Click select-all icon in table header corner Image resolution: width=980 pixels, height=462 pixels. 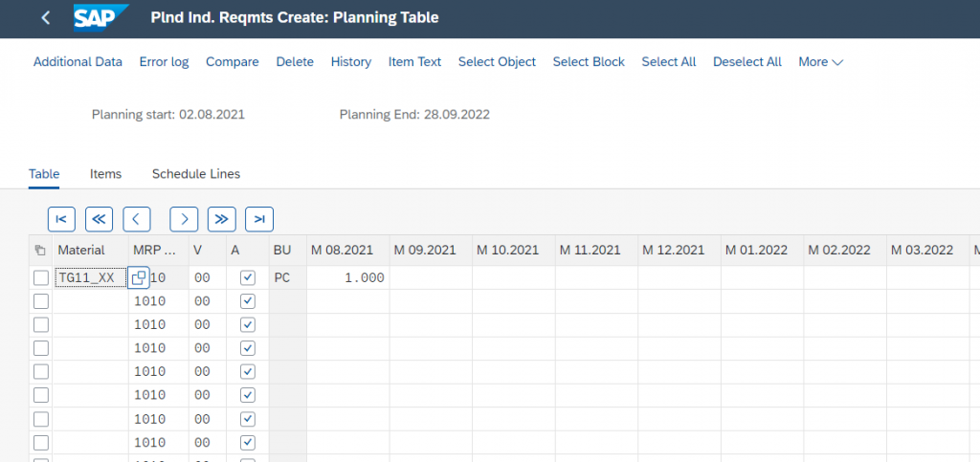point(39,251)
